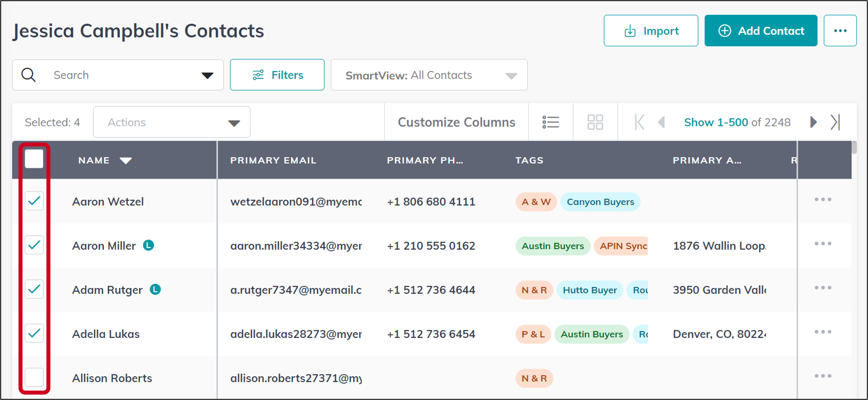The image size is (868, 400).
Task: Open contact Adella Lukas
Action: point(106,334)
